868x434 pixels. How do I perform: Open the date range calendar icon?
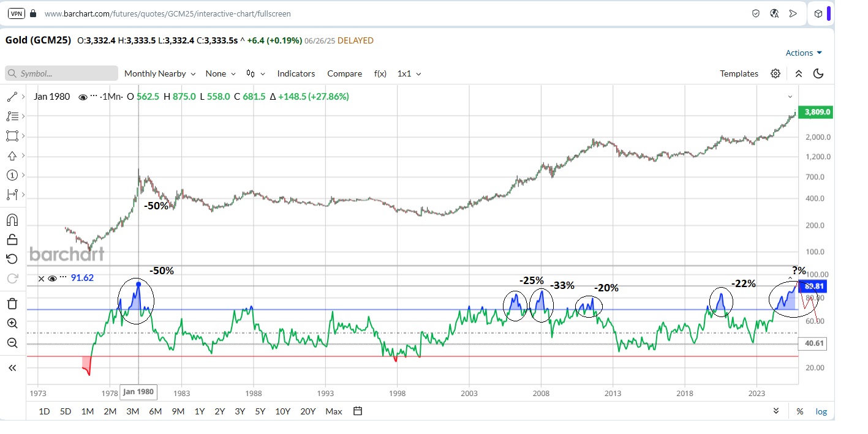coord(358,411)
